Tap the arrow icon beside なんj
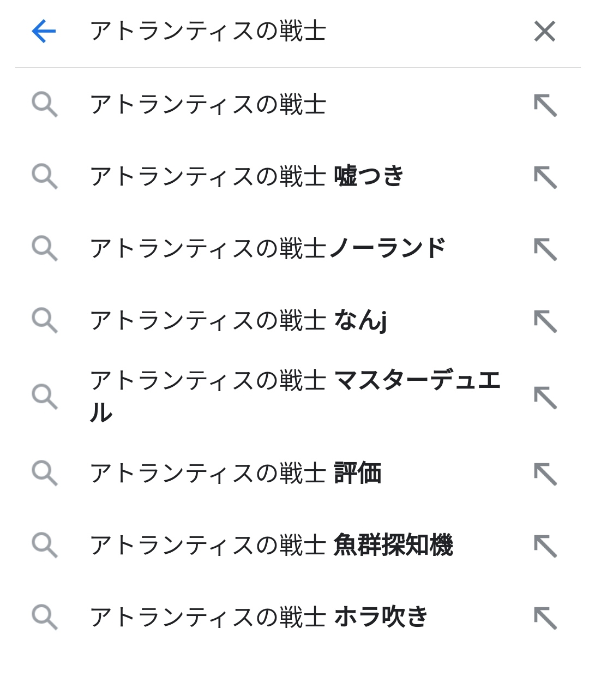589x700 pixels. pos(545,321)
